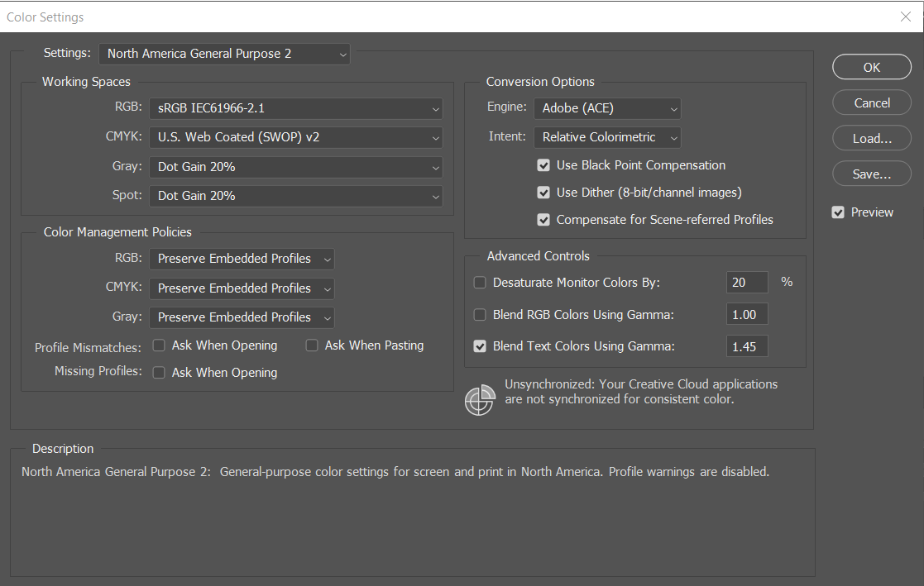Open the CMYK working space dropdown
The width and height of the screenshot is (924, 586).
(x=295, y=138)
